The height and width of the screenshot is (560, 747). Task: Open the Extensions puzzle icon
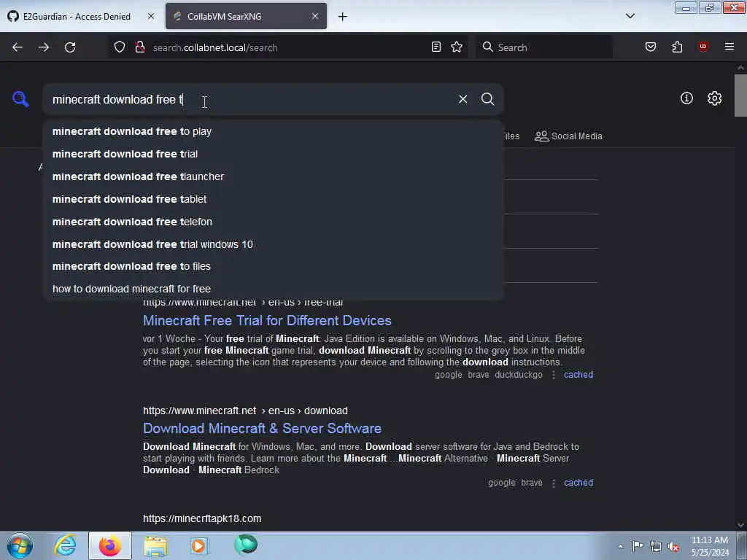(x=677, y=47)
